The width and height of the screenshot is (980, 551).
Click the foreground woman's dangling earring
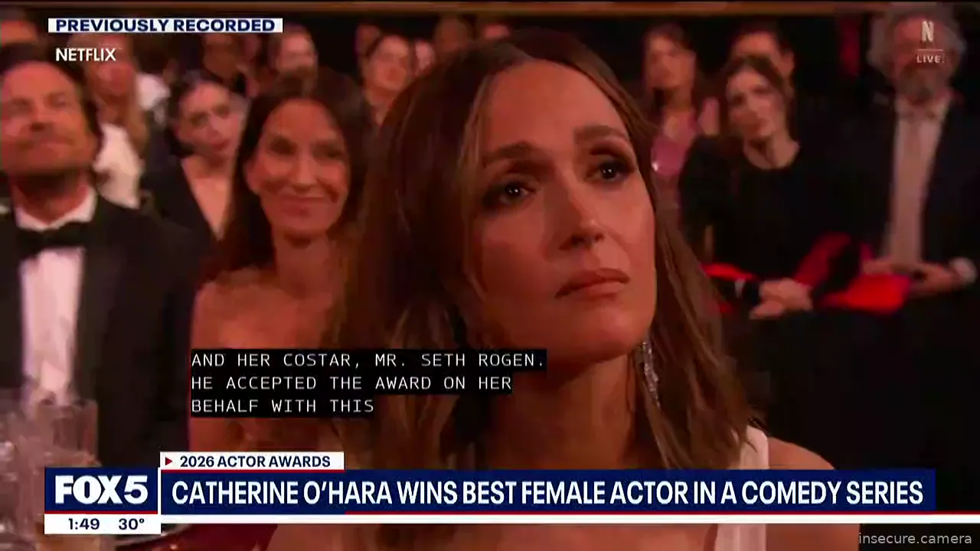point(650,371)
